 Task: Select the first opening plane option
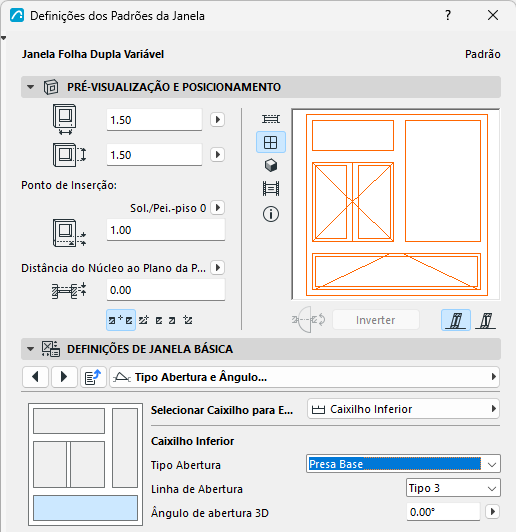tap(456, 320)
